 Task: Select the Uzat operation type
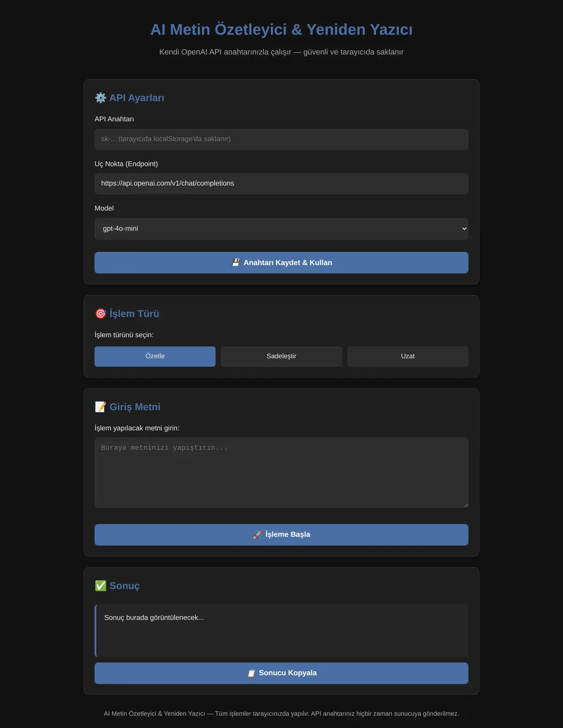pyautogui.click(x=408, y=356)
